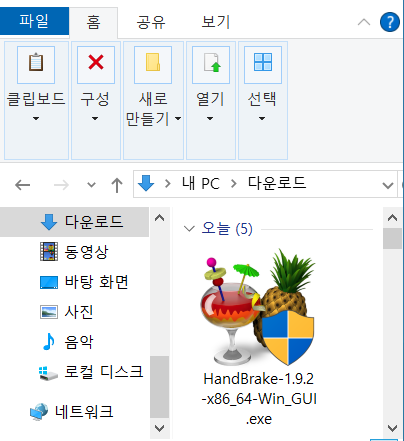Click 내 PC in the address path
Screen dimensions: 404x441
point(201,184)
